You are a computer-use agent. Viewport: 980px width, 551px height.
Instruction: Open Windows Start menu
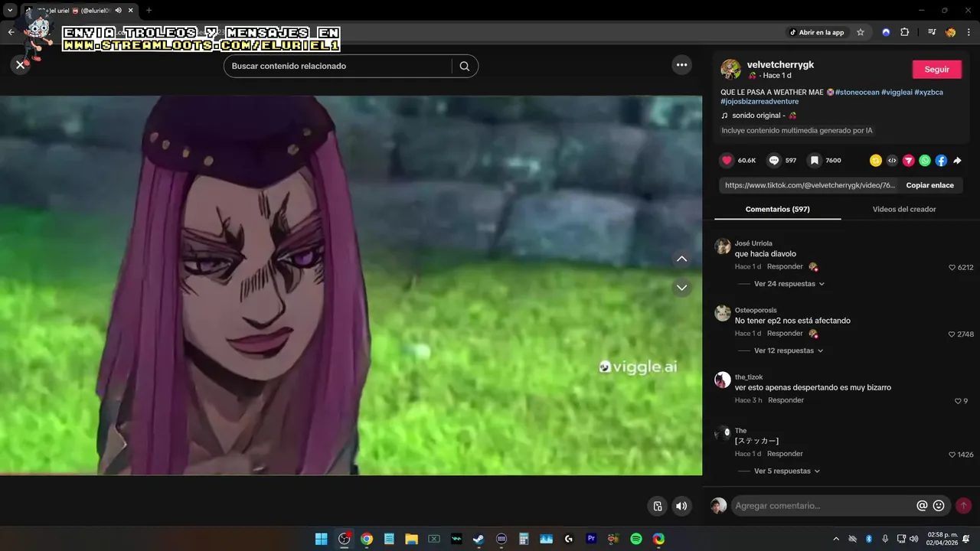(322, 539)
